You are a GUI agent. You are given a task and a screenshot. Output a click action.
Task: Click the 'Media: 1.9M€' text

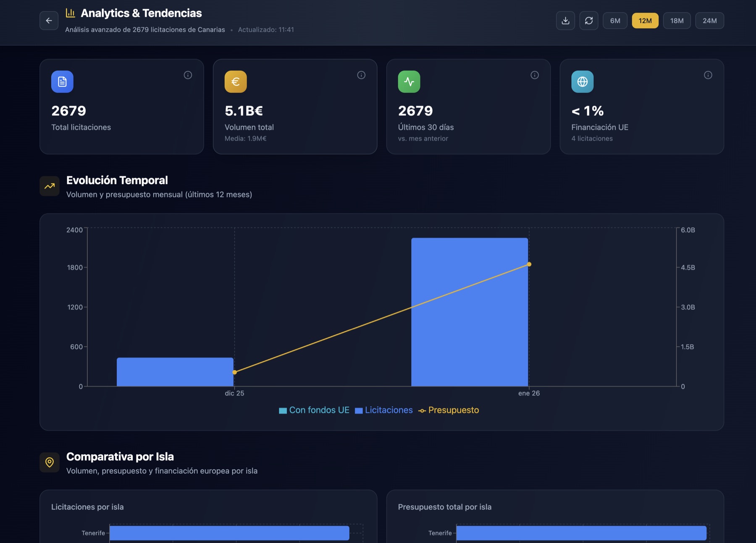pos(245,138)
